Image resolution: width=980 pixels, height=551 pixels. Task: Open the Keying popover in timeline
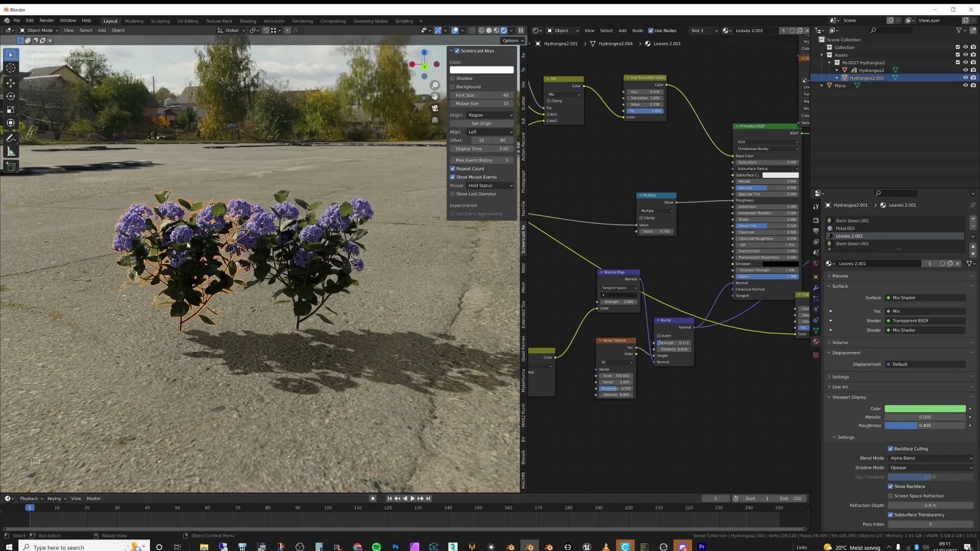pyautogui.click(x=57, y=498)
